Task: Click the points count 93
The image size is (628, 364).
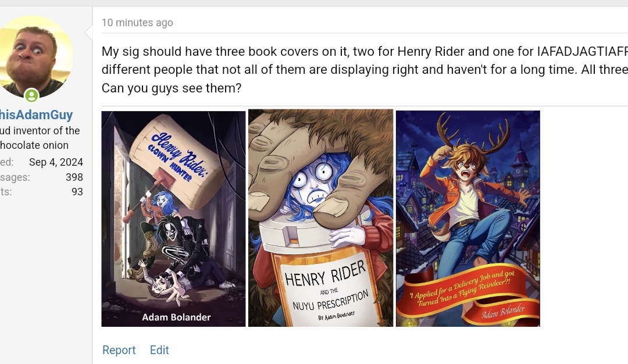Action: click(77, 192)
